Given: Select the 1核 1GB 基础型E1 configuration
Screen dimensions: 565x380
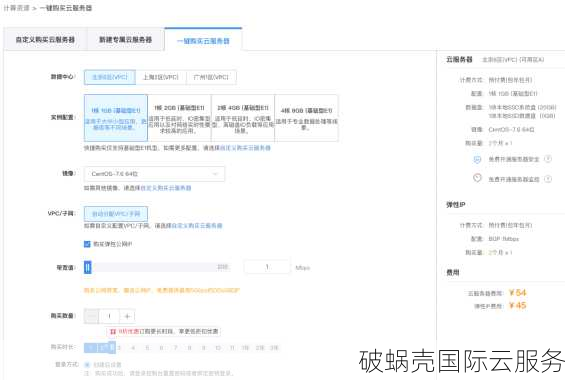Looking at the screenshot, I should (x=116, y=118).
